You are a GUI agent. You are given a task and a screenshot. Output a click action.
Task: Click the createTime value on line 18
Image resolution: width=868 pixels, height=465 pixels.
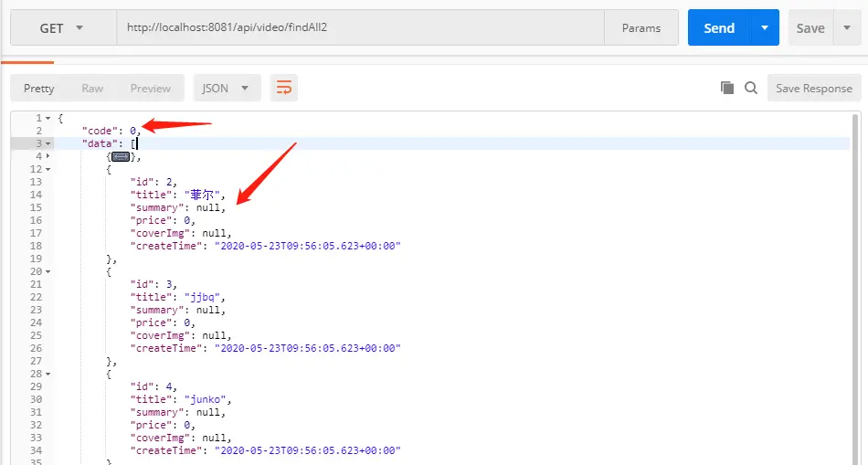(307, 246)
